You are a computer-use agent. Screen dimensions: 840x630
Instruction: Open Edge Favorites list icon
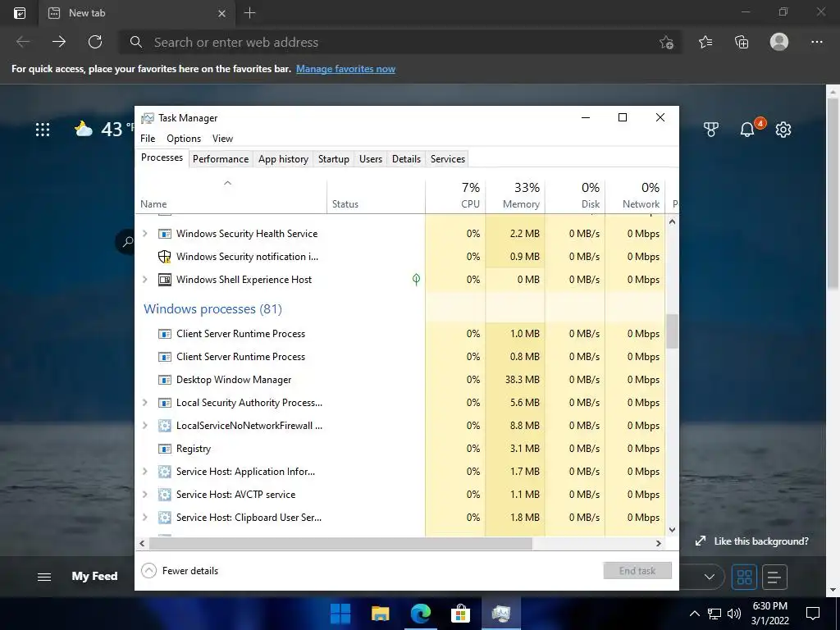click(705, 42)
